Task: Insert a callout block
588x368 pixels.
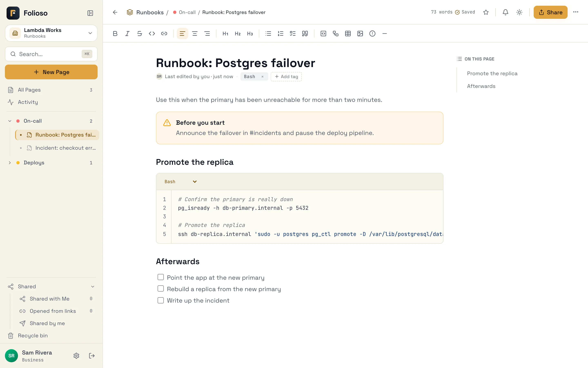Action: [372, 34]
